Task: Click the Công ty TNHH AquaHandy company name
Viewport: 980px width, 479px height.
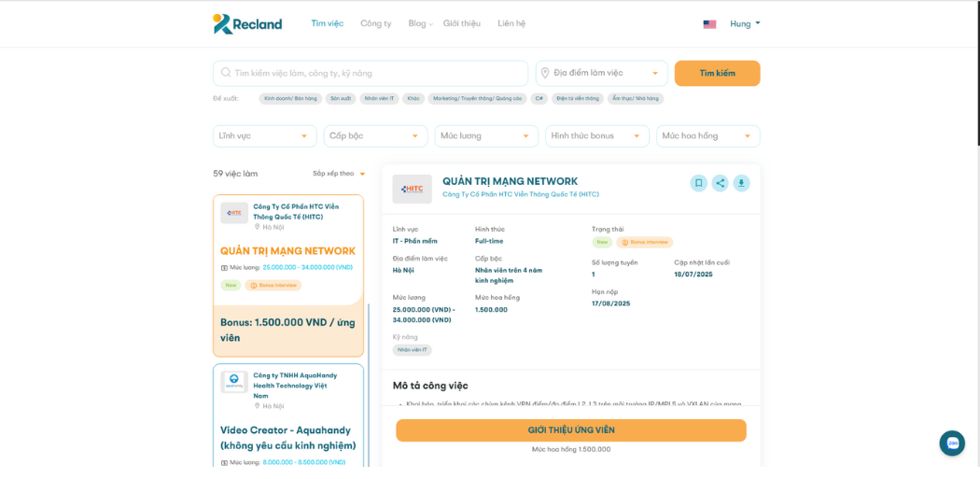Action: pyautogui.click(x=295, y=386)
